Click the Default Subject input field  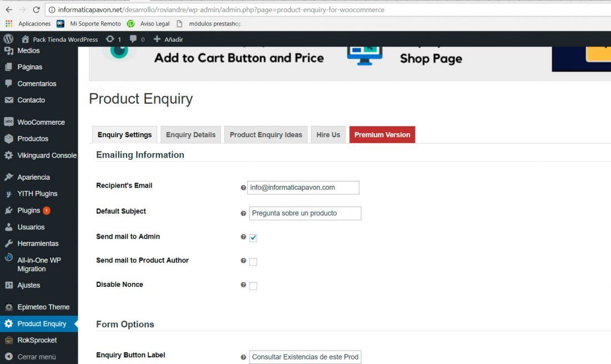coord(305,213)
